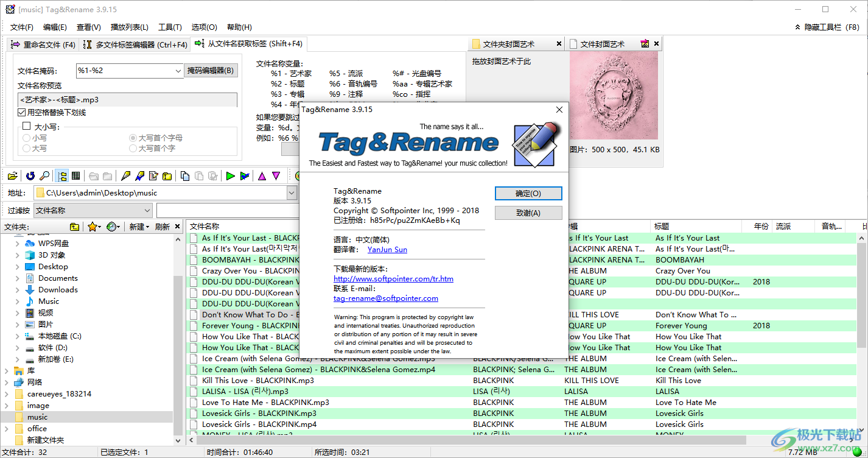Click the folder up level icon

(x=74, y=227)
